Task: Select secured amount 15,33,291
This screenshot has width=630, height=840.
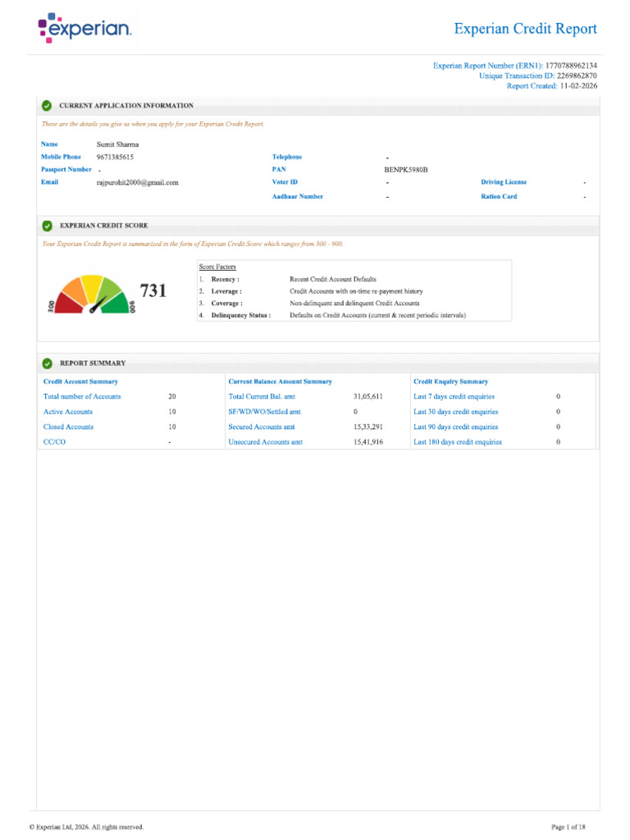Action: point(368,427)
